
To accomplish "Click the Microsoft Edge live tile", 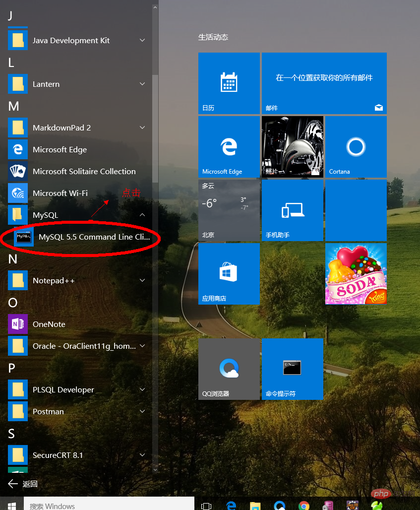I will click(x=229, y=147).
